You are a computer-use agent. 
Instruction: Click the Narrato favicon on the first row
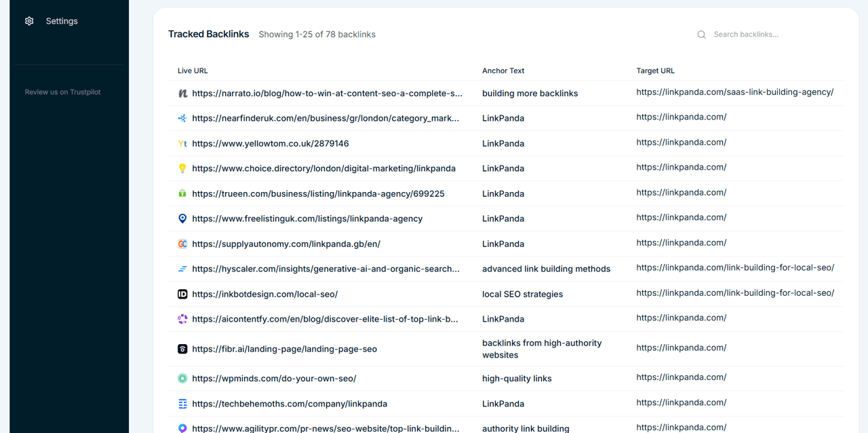tap(182, 93)
